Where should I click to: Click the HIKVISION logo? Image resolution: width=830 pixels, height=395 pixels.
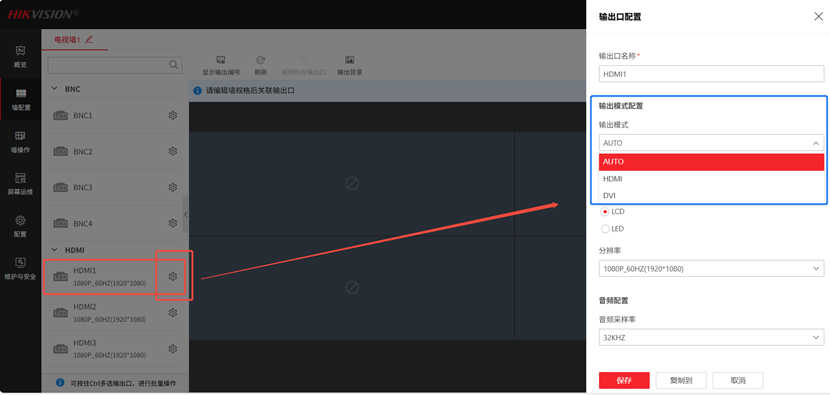(43, 14)
